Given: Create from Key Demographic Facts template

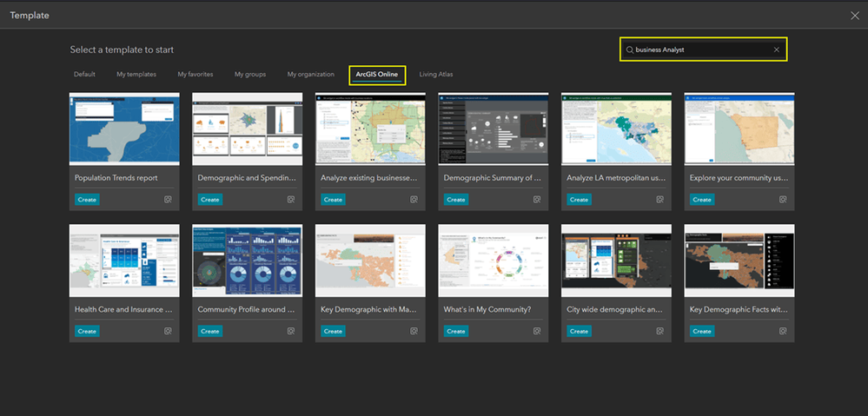Looking at the screenshot, I should coord(702,332).
